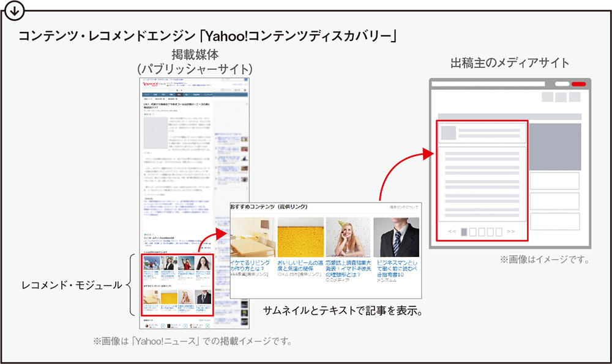Go to previous page with the << arrows

(452, 232)
